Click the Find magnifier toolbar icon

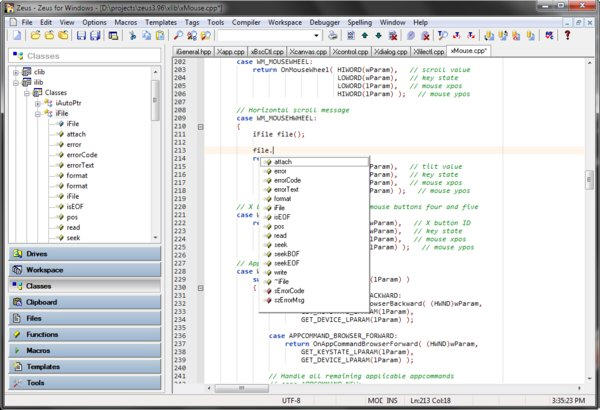tap(178, 35)
